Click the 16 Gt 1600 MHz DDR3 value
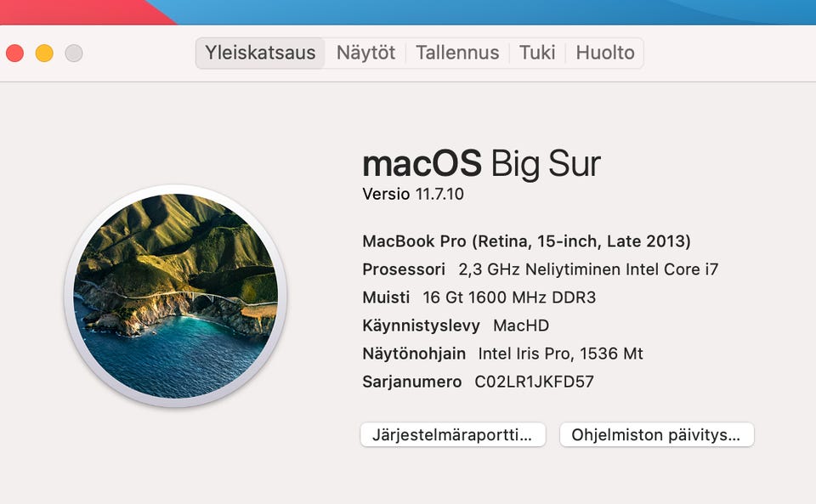This screenshot has width=816, height=504. point(509,297)
